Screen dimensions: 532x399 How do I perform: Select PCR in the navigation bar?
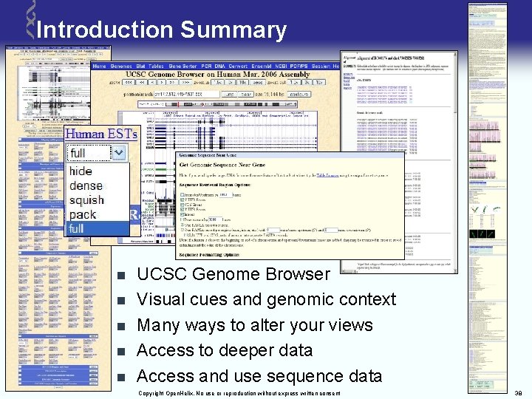coord(206,66)
